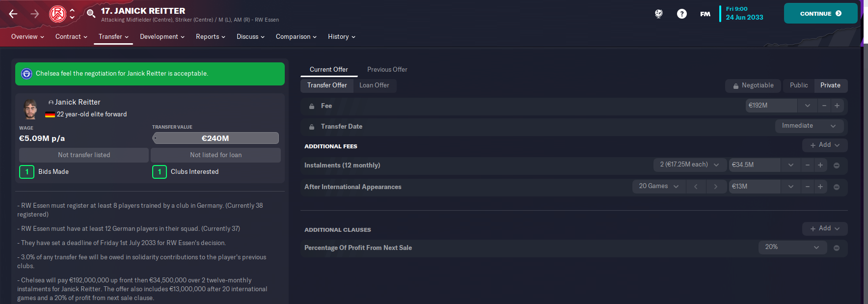Screen dimensions: 868x304
Task: Click the forward navigation arrow
Action: coord(35,14)
